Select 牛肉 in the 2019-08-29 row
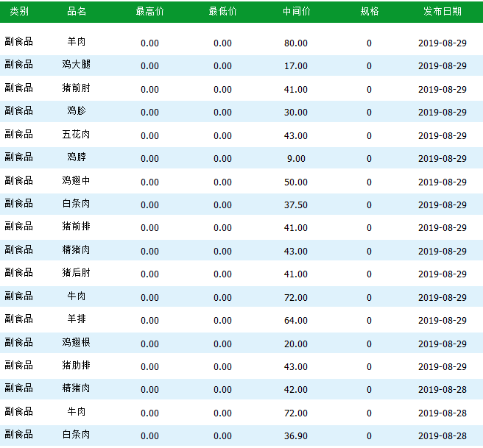Viewport: 483px width, 448px height. pyautogui.click(x=77, y=296)
